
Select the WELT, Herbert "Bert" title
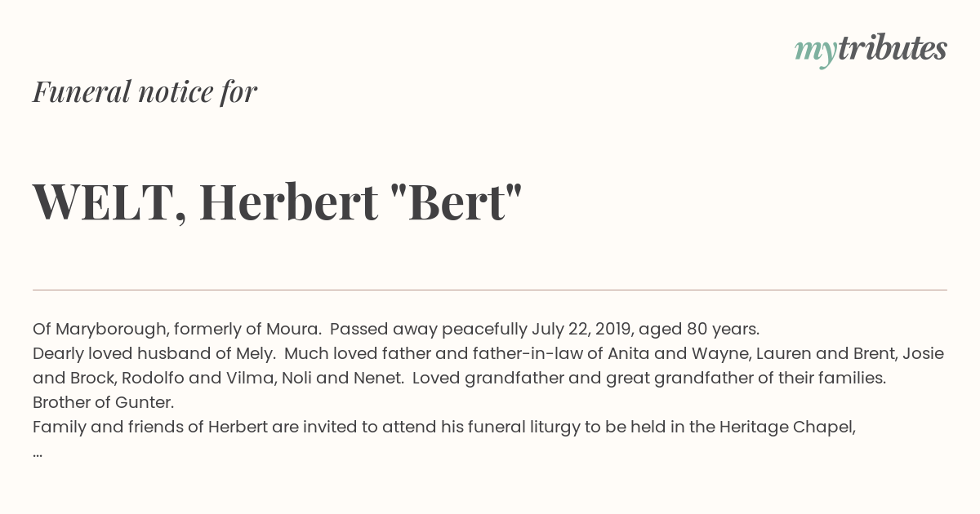[278, 202]
